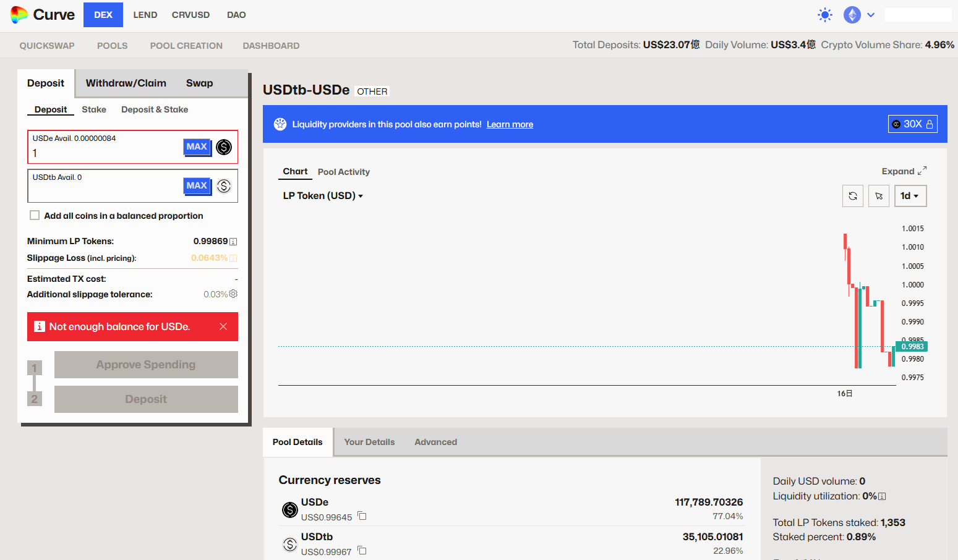958x560 pixels.
Task: Open the Pool Details tab
Action: (x=297, y=442)
